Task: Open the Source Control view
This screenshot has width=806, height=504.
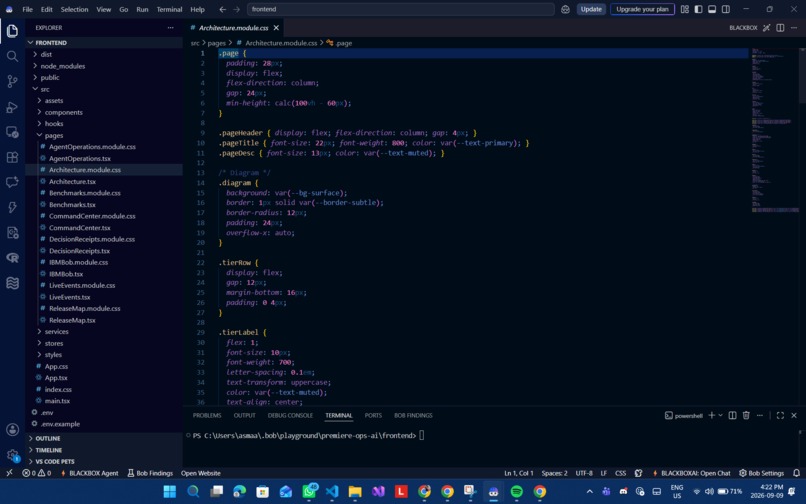Action: [12, 81]
